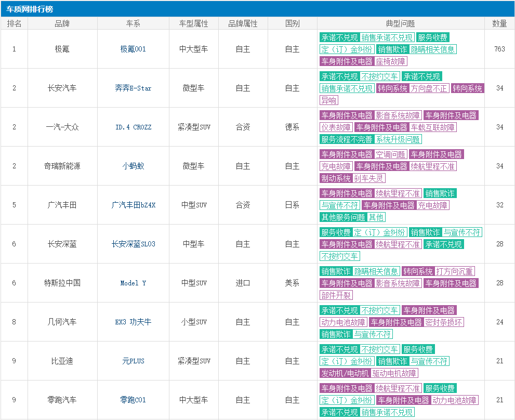Click the 中型车 vehicle type cell
Image resolution: width=515 pixels, height=420 pixels.
[194, 244]
